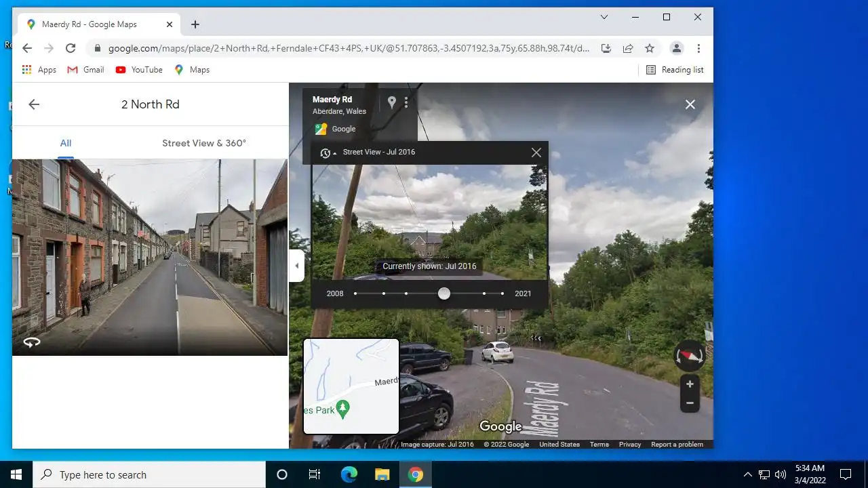The height and width of the screenshot is (488, 868).
Task: Open the Chrome tab search chevron
Action: pos(604,17)
